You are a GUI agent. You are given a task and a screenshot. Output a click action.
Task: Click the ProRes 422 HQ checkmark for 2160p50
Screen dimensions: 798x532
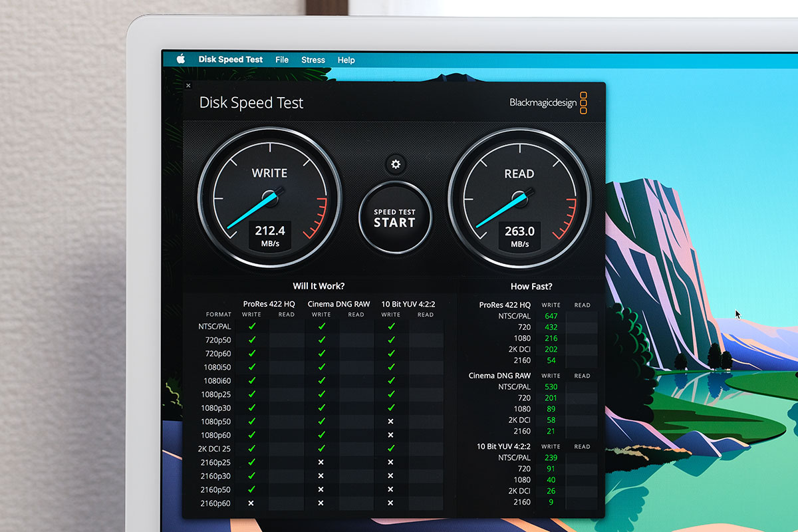251,489
